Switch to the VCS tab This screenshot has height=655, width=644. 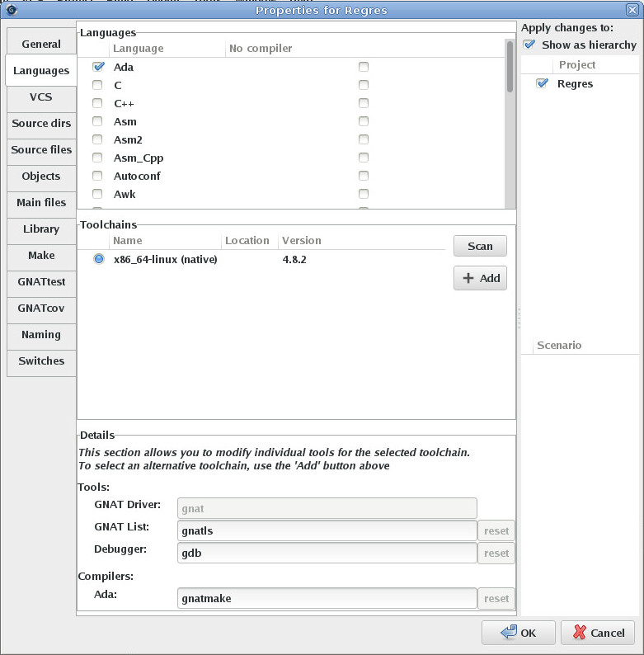(x=41, y=97)
